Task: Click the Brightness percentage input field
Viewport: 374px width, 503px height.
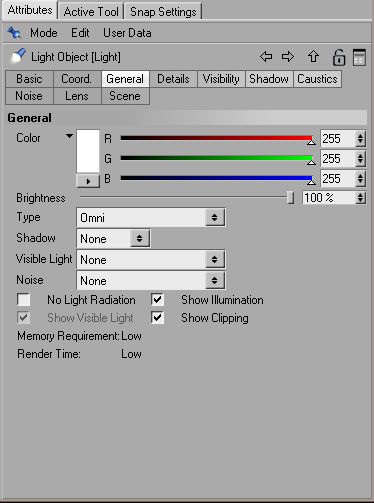Action: 329,198
